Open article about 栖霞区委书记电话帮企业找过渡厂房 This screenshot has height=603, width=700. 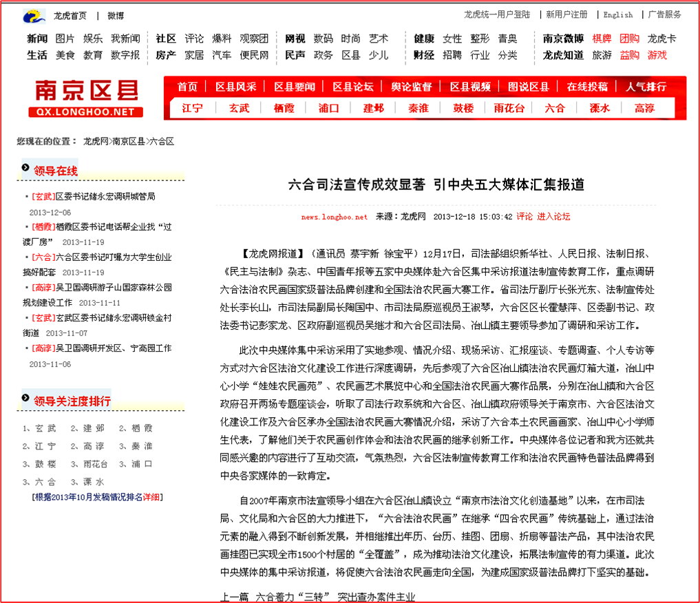(x=97, y=234)
